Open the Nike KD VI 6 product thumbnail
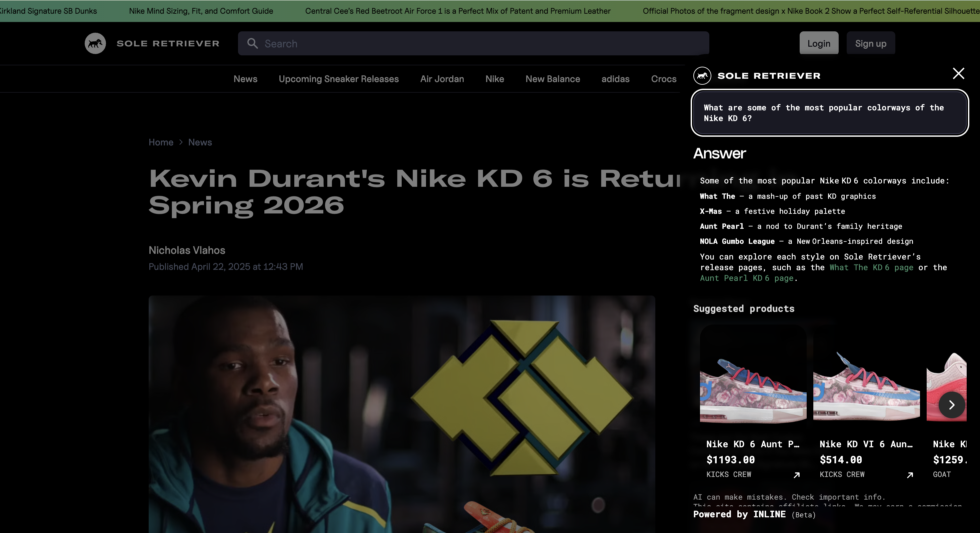Viewport: 980px width, 533px height. pos(866,385)
